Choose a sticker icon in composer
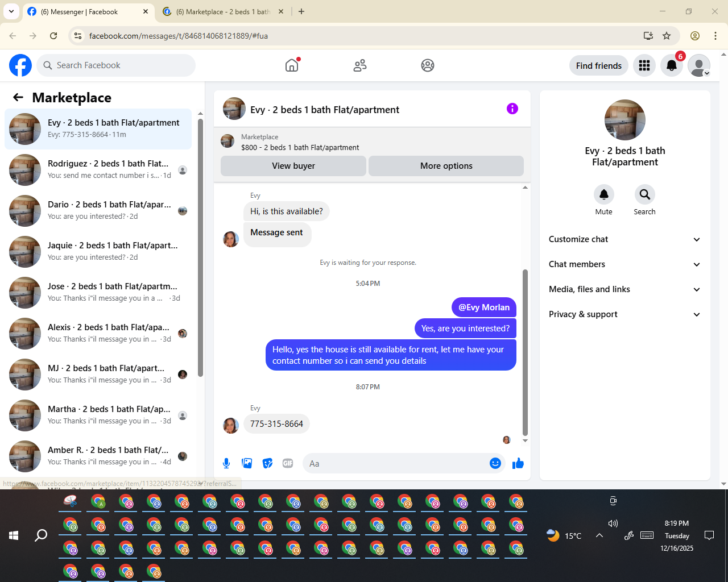This screenshot has width=728, height=582. [267, 463]
